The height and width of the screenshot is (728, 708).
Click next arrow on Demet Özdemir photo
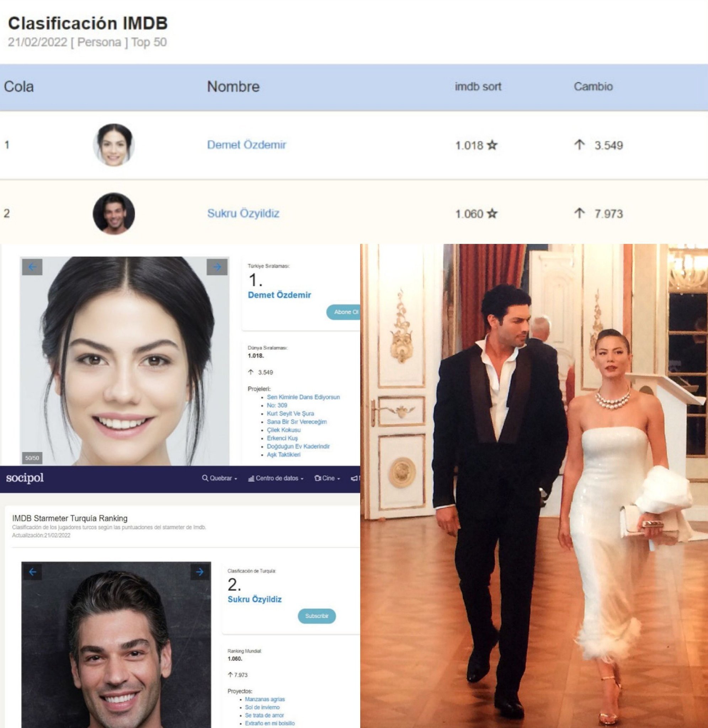pyautogui.click(x=217, y=267)
